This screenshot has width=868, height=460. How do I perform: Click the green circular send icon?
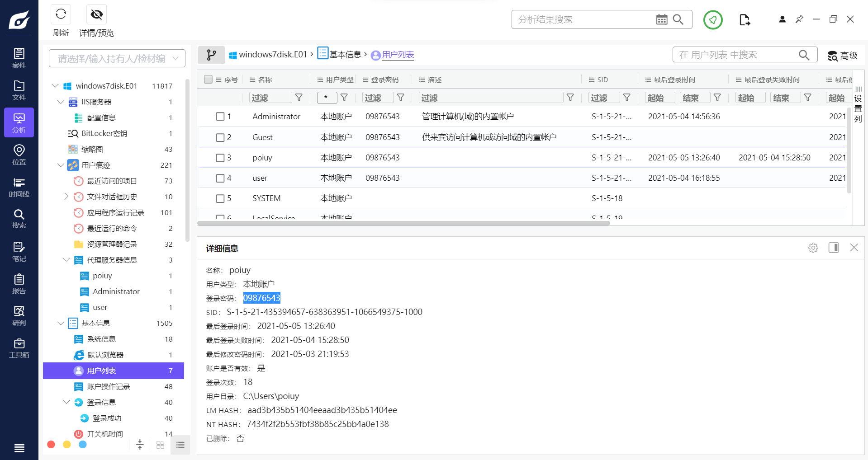pos(713,19)
